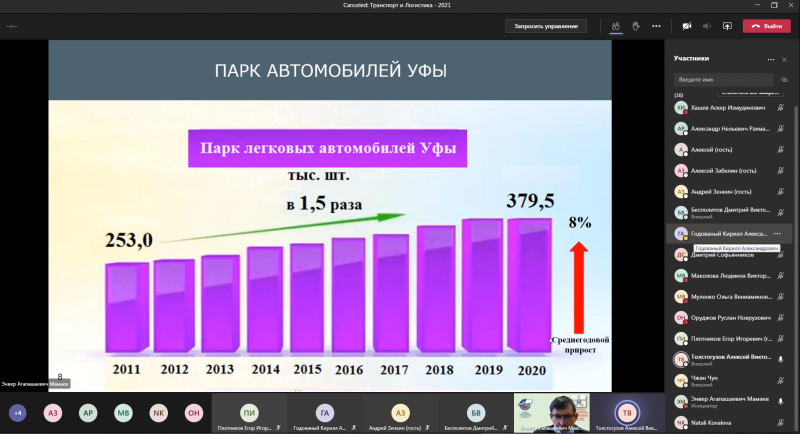Click the Введите имя search field
Viewport: 800px width, 434px height.
(720, 79)
